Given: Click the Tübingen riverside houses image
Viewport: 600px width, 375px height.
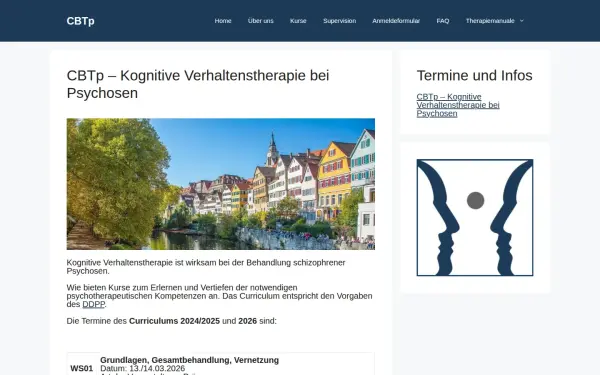Looking at the screenshot, I should coord(221,184).
